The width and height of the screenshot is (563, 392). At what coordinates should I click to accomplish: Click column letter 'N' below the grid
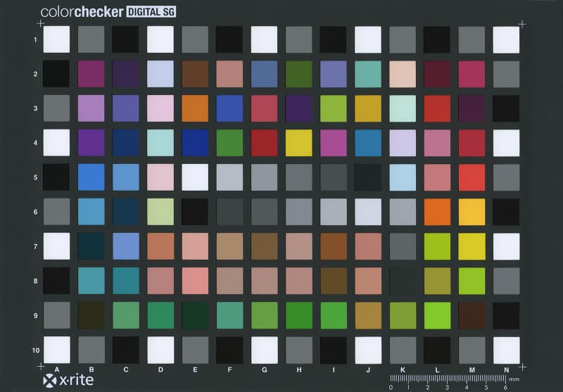506,369
